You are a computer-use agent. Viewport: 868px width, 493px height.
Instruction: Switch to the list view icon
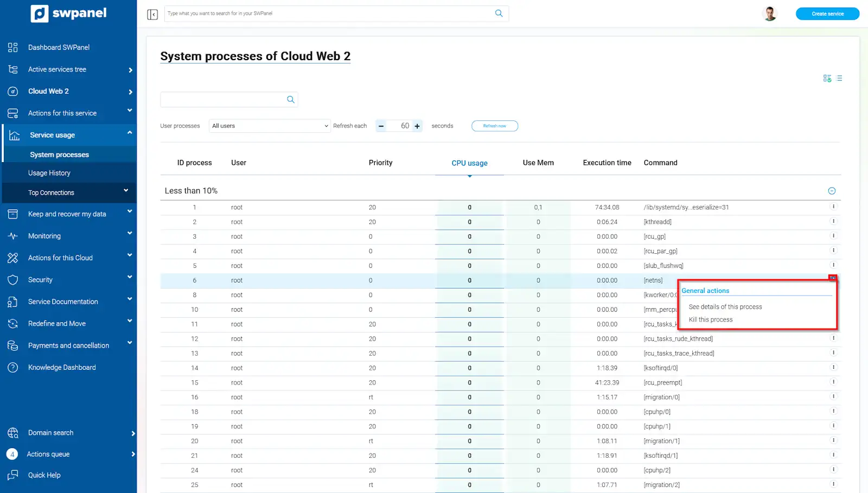[840, 79]
